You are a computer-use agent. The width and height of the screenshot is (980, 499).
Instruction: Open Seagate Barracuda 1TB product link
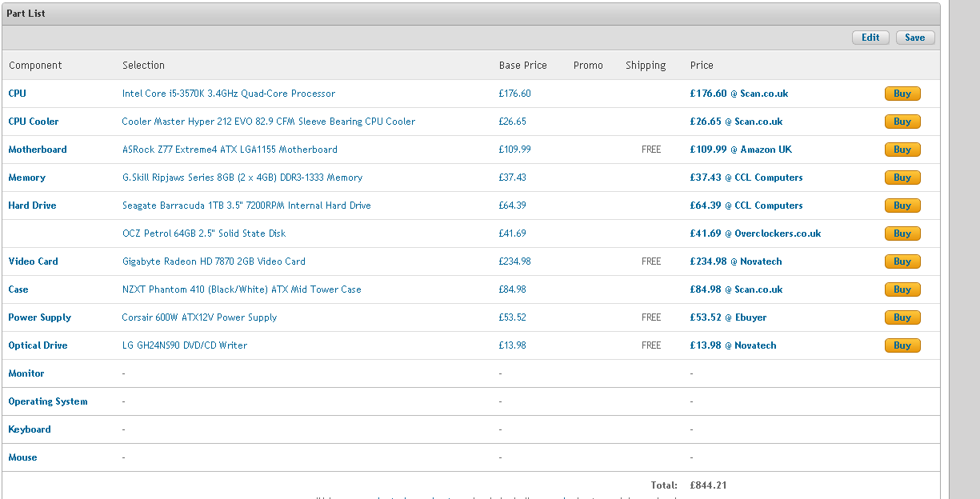[x=246, y=206]
